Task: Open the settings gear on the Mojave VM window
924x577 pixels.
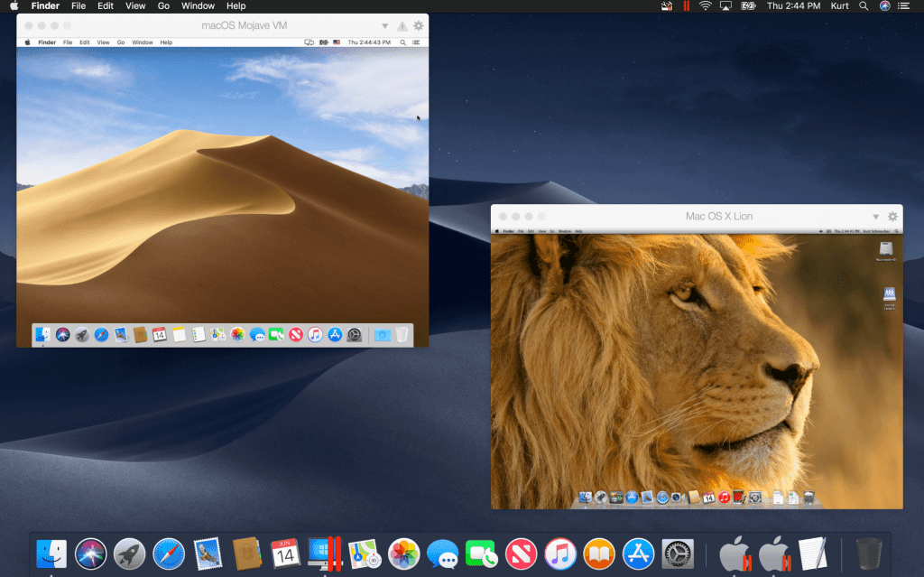Action: click(418, 25)
